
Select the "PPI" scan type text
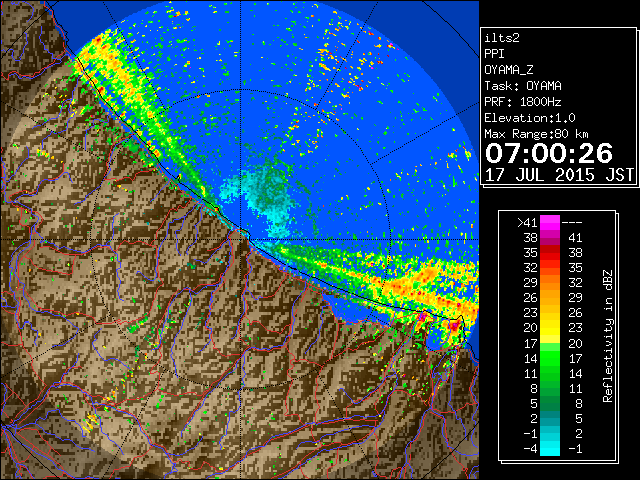(x=494, y=54)
